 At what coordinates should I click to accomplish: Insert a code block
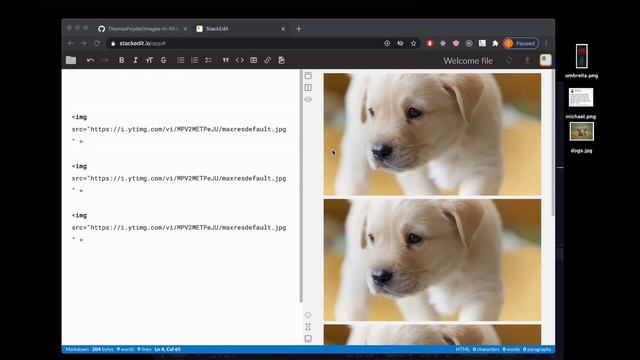click(240, 60)
